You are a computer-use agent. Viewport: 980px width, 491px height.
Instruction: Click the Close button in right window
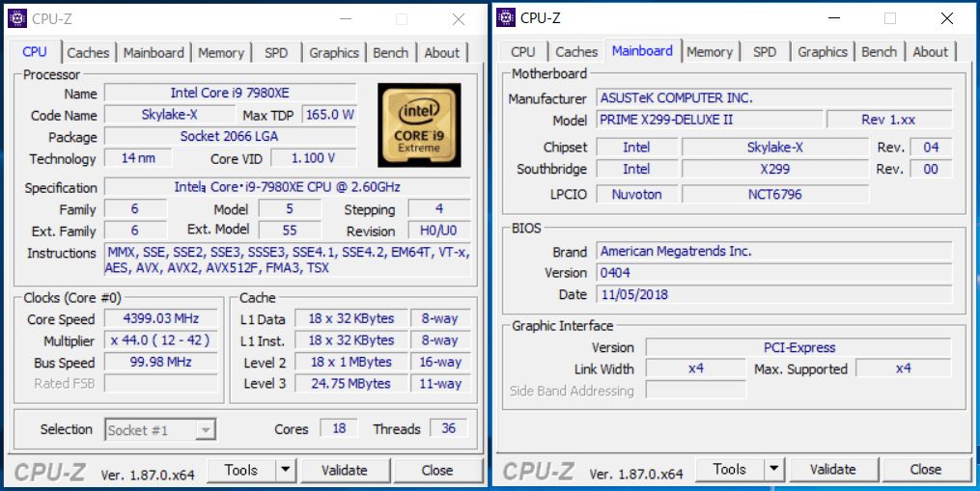point(926,469)
